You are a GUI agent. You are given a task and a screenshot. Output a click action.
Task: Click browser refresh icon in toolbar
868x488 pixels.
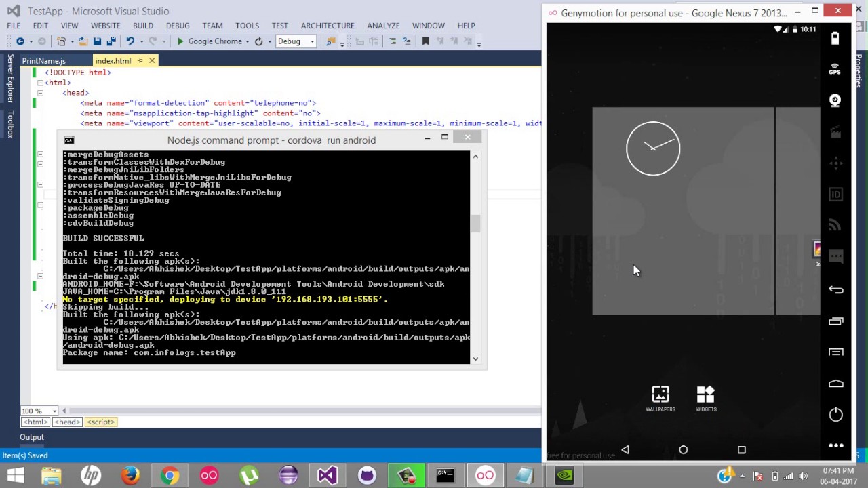pos(258,41)
